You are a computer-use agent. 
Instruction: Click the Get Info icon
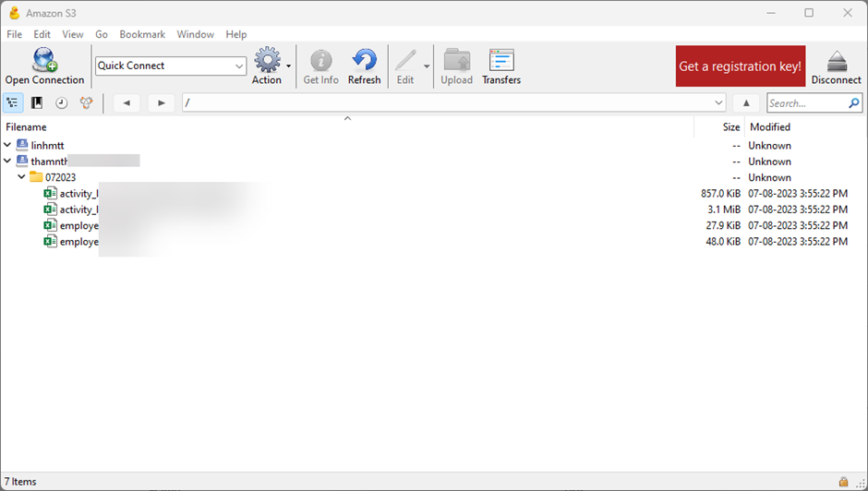pos(320,62)
